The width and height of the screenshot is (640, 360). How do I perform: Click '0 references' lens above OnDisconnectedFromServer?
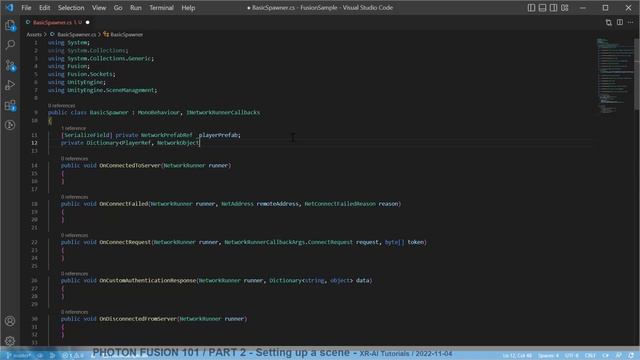[74, 312]
